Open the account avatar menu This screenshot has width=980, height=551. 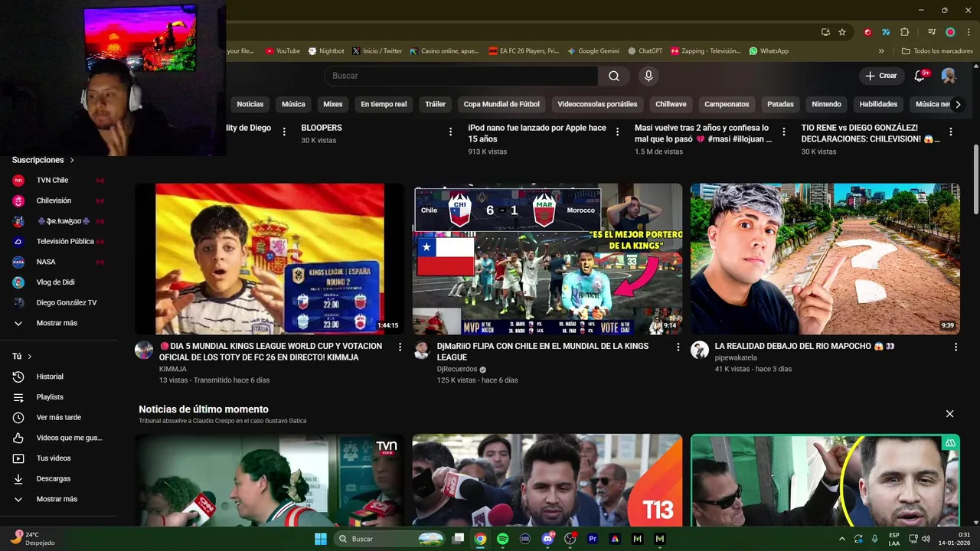[949, 76]
